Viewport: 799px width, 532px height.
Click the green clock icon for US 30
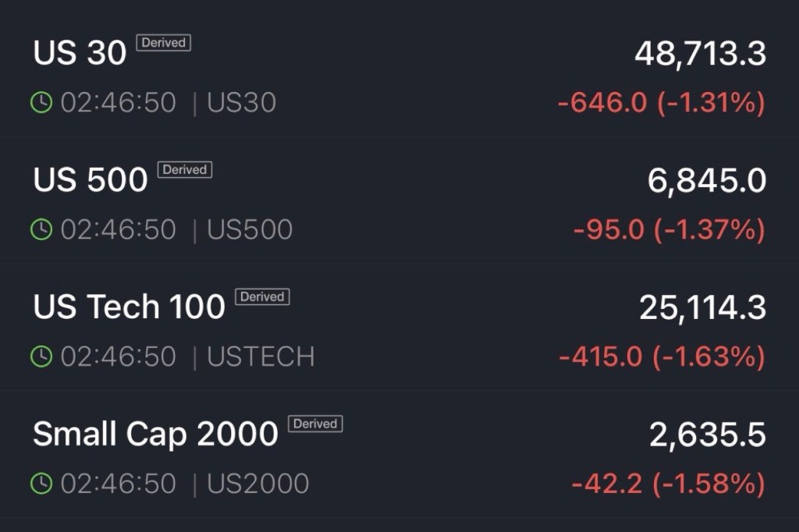click(x=41, y=103)
